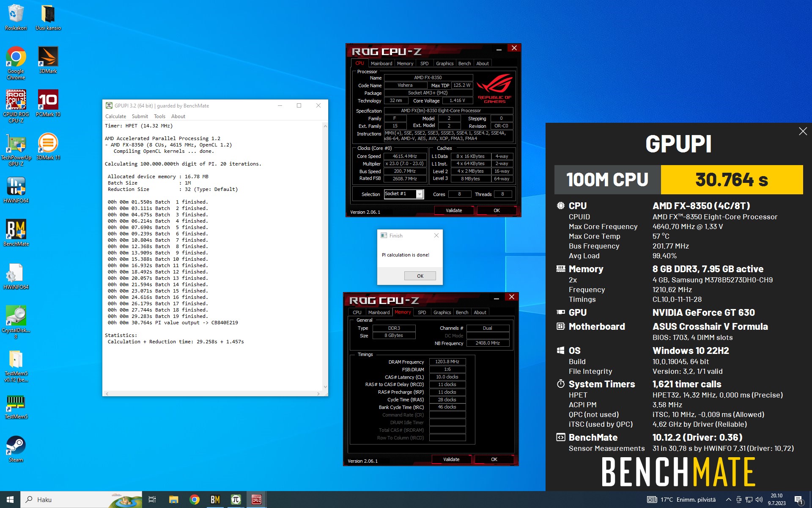Click Chrome icon on the taskbar
The width and height of the screenshot is (812, 508).
tap(195, 500)
